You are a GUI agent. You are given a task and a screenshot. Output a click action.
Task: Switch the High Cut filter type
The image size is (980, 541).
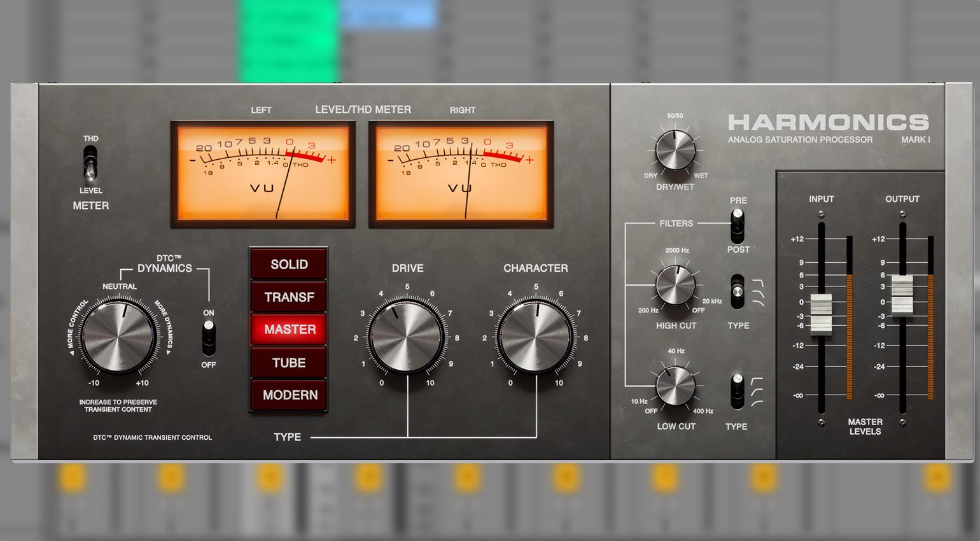pos(737,292)
